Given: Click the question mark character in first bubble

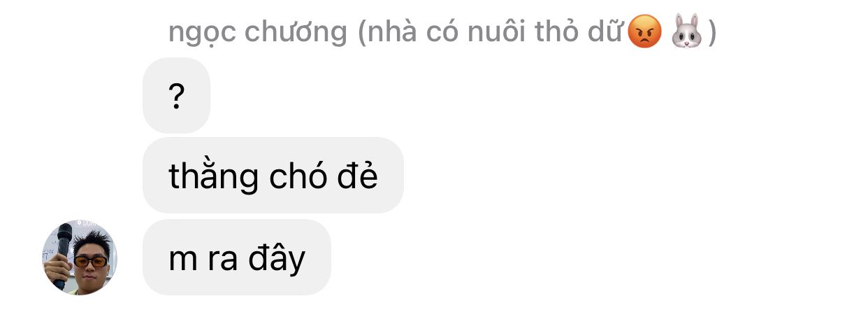Looking at the screenshot, I should click(x=176, y=97).
